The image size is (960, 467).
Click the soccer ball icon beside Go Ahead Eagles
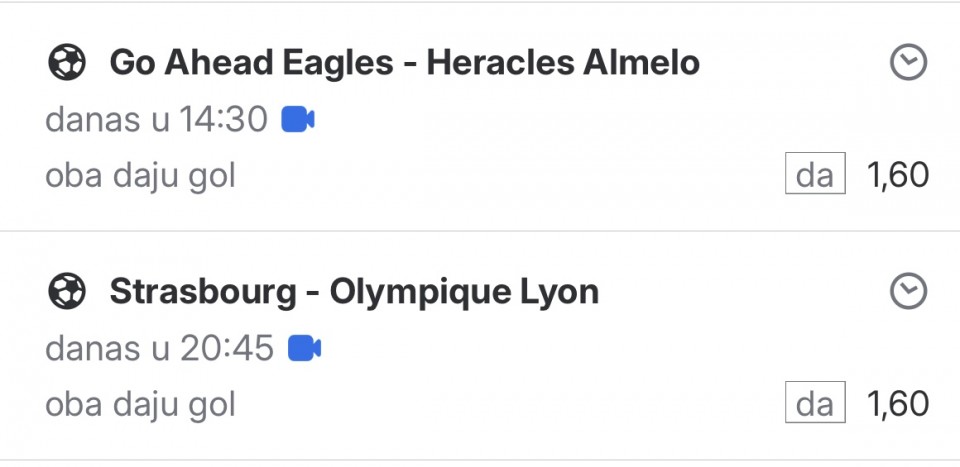click(67, 64)
